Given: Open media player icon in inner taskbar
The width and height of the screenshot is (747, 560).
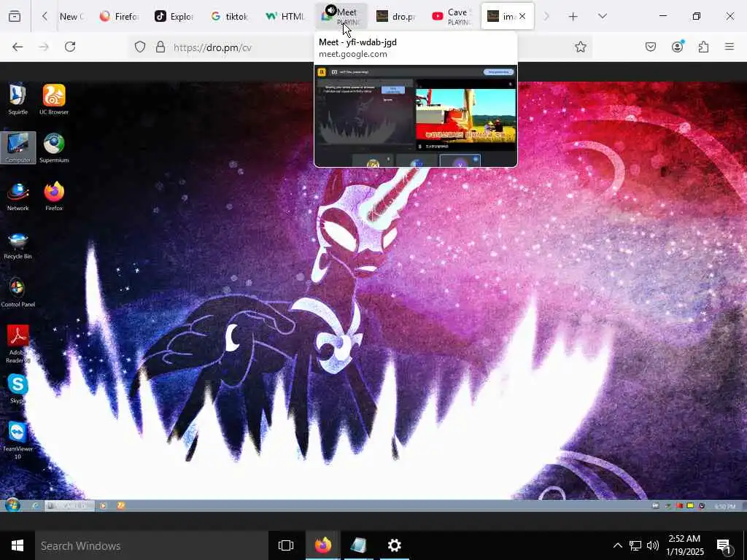Looking at the screenshot, I should point(104,506).
